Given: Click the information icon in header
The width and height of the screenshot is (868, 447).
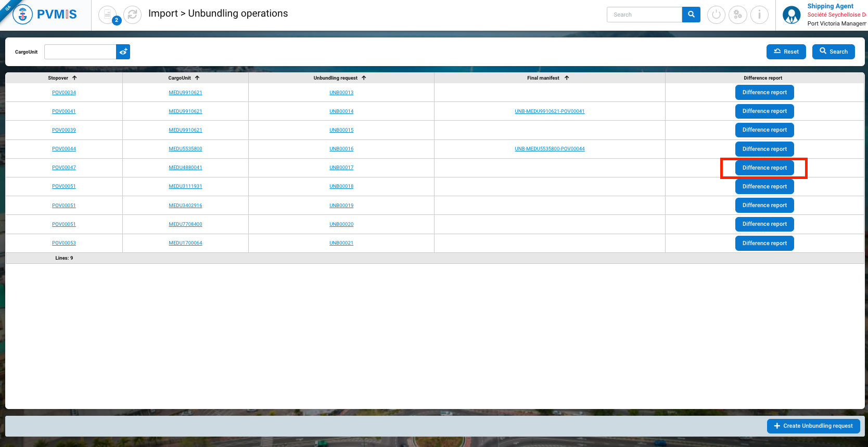Looking at the screenshot, I should pyautogui.click(x=759, y=15).
